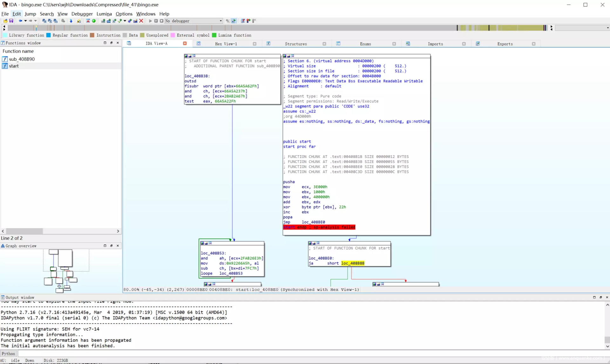Click the green circle toolbar icon

94,21
